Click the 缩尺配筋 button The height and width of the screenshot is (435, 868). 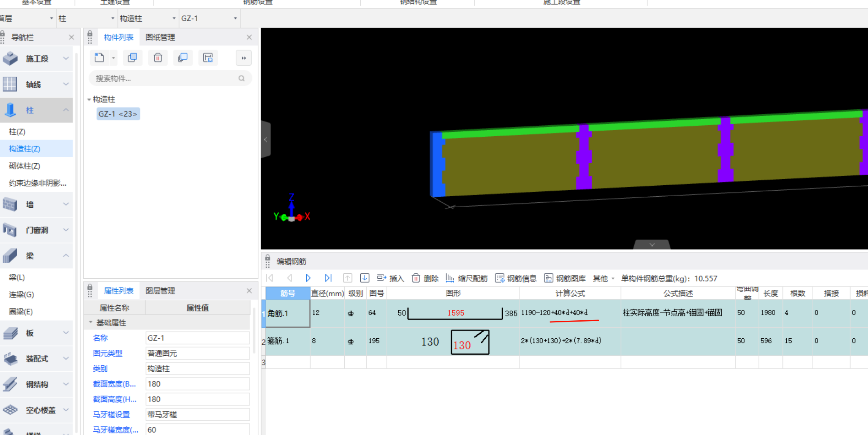pos(466,278)
